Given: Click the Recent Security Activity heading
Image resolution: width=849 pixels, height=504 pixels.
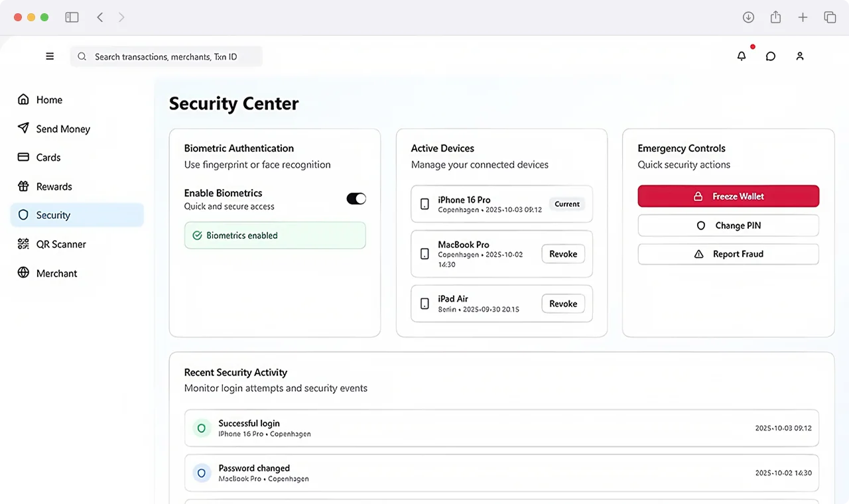Looking at the screenshot, I should 235,373.
